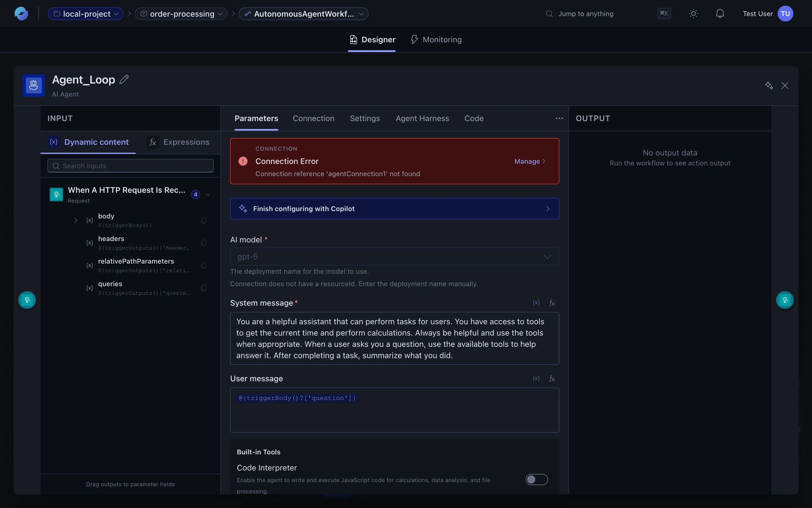The image size is (812, 508).
Task: Insert expression into User message
Action: (x=552, y=378)
